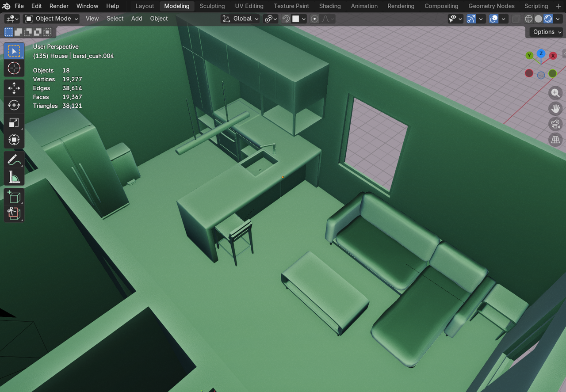Switch to Solid shading
Screen dimensions: 566x392
tap(538, 19)
